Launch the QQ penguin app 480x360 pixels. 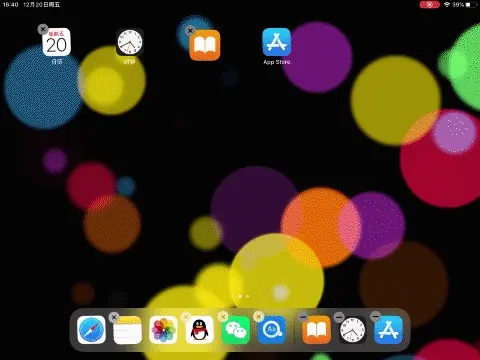point(199,330)
